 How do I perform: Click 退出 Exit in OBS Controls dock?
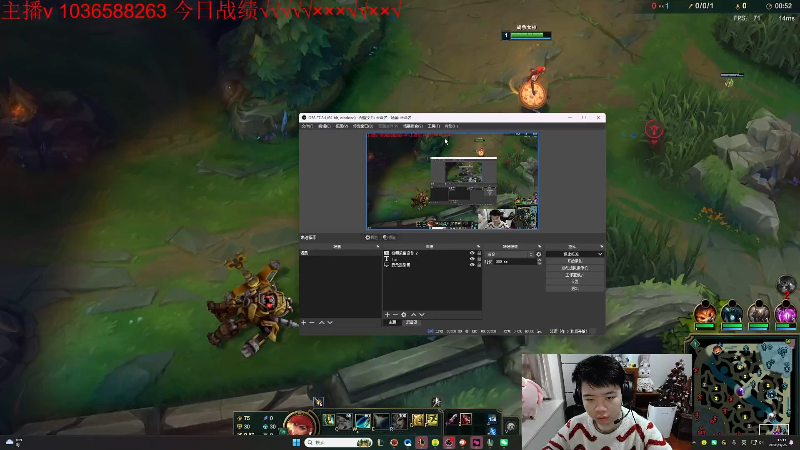[574, 288]
